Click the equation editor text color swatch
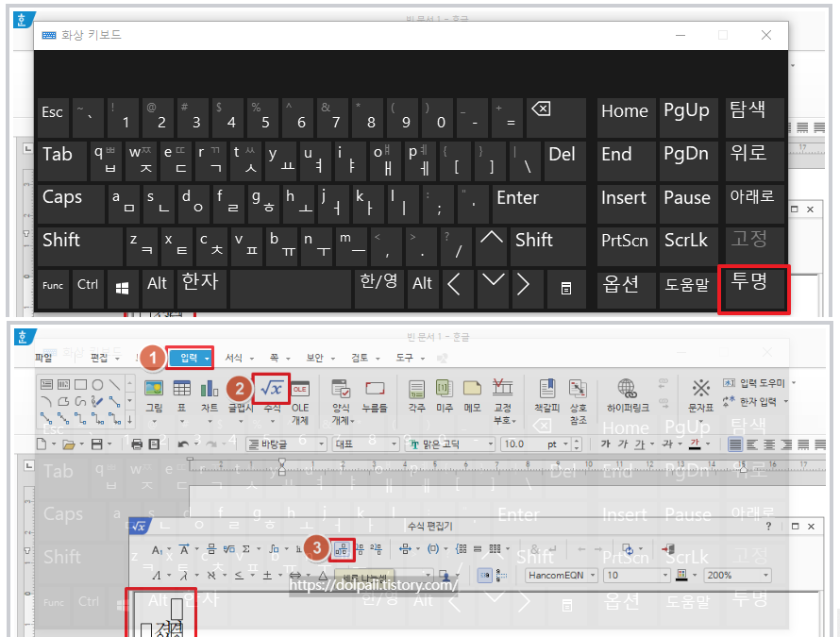This screenshot has height=637, width=840. click(681, 576)
